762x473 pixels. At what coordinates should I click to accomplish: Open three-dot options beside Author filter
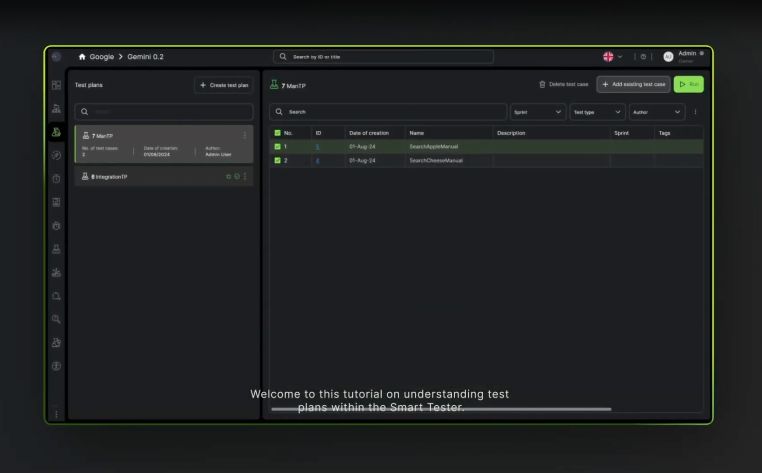[x=696, y=112]
